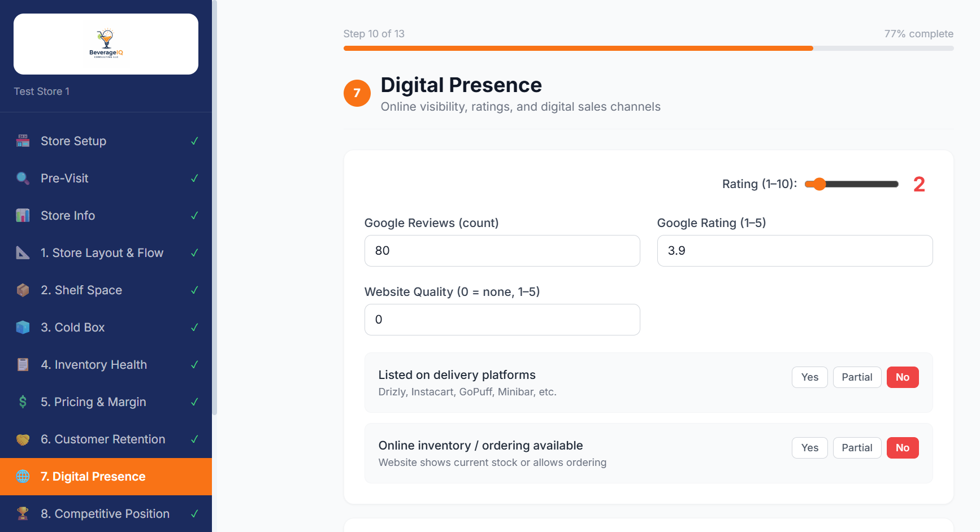Image resolution: width=980 pixels, height=532 pixels.
Task: Open Store Info via its bar chart icon
Action: tap(23, 215)
